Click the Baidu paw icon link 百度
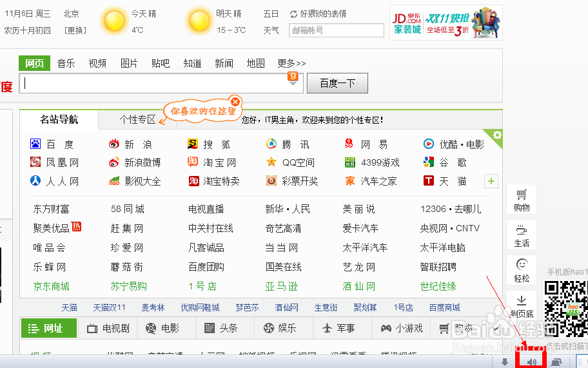Viewport: 588px width, 368px height. [35, 144]
